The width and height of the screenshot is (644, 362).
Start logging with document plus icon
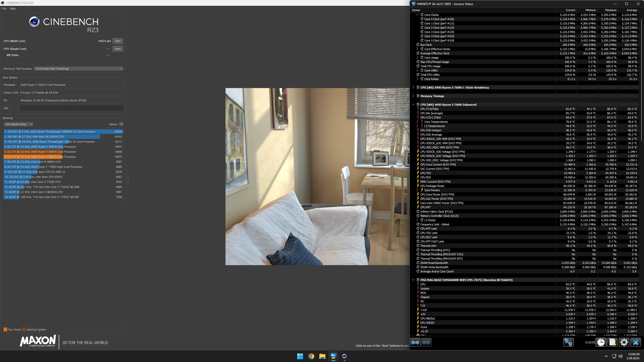tap(613, 342)
